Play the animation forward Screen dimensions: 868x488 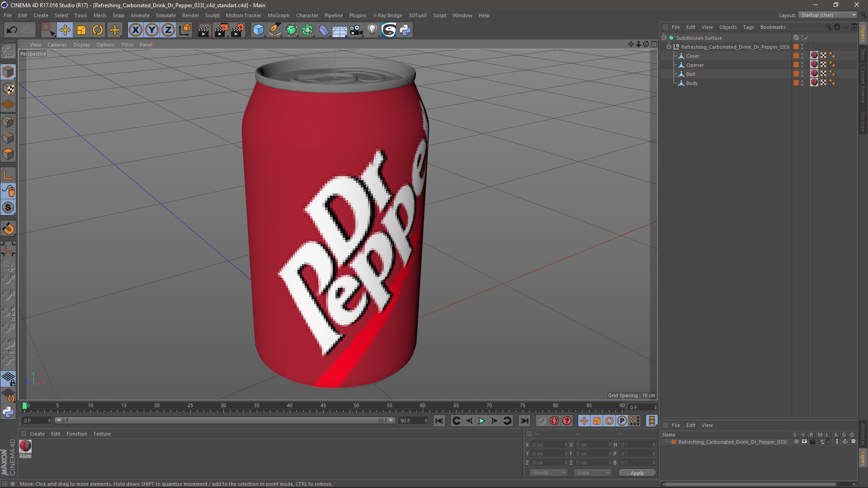click(481, 421)
